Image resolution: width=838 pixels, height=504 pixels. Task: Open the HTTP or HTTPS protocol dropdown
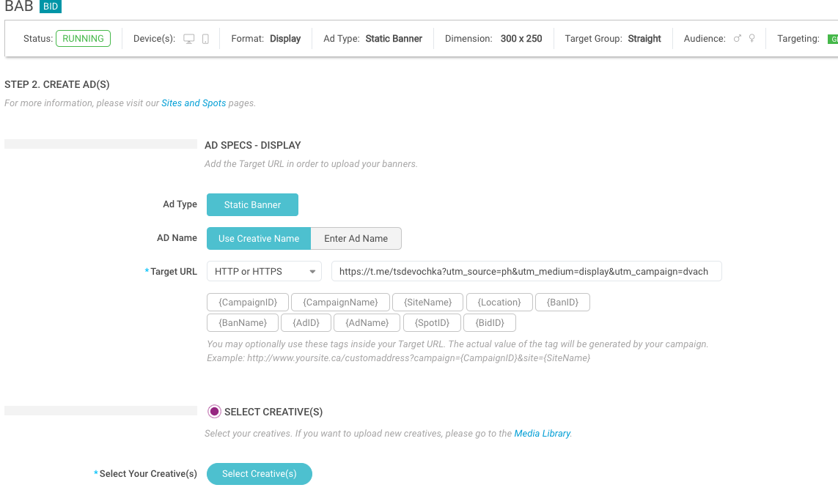pos(265,272)
